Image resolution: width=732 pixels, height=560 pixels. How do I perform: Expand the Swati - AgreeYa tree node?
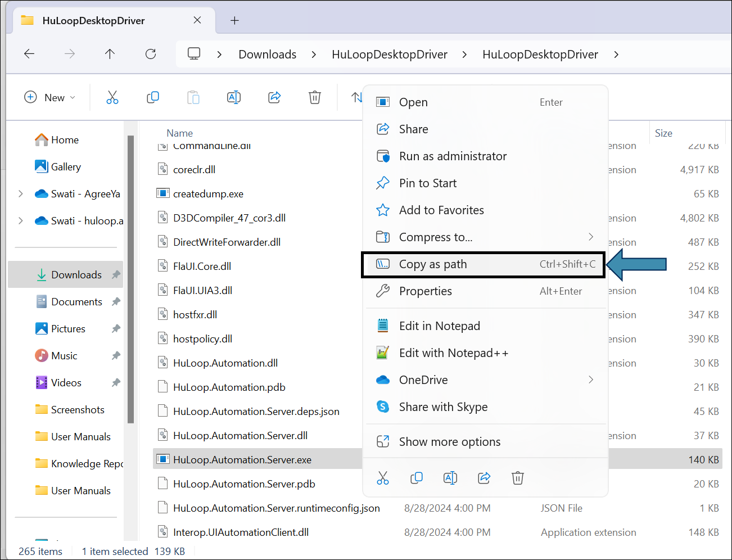click(x=21, y=194)
